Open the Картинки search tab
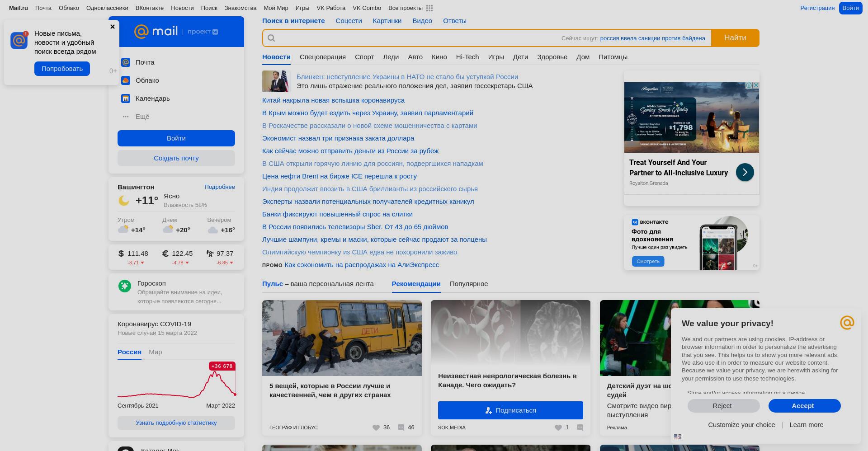This screenshot has height=451, width=868. pos(387,21)
